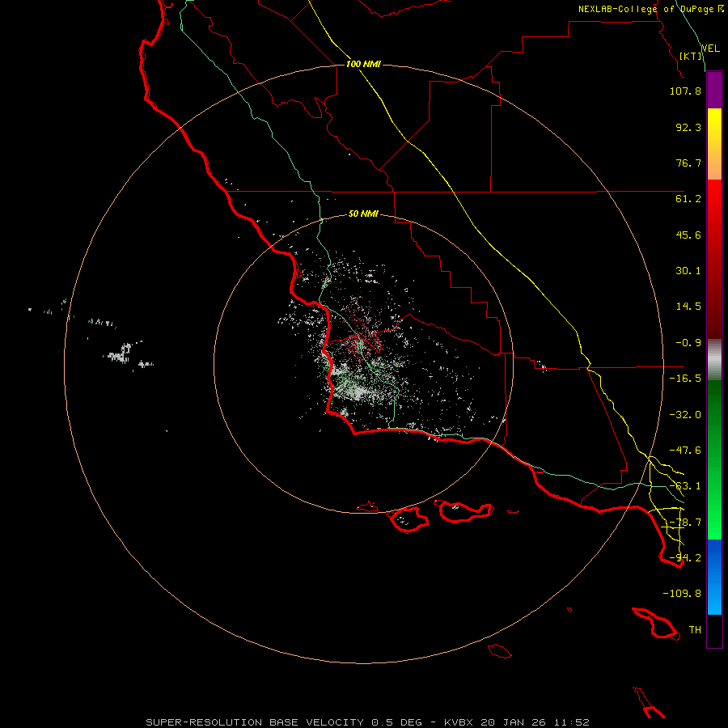Click the TH range-folded label

point(695,630)
